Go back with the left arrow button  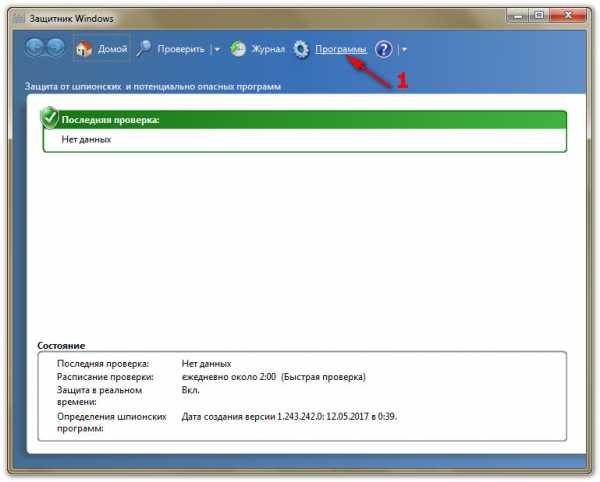pyautogui.click(x=35, y=48)
